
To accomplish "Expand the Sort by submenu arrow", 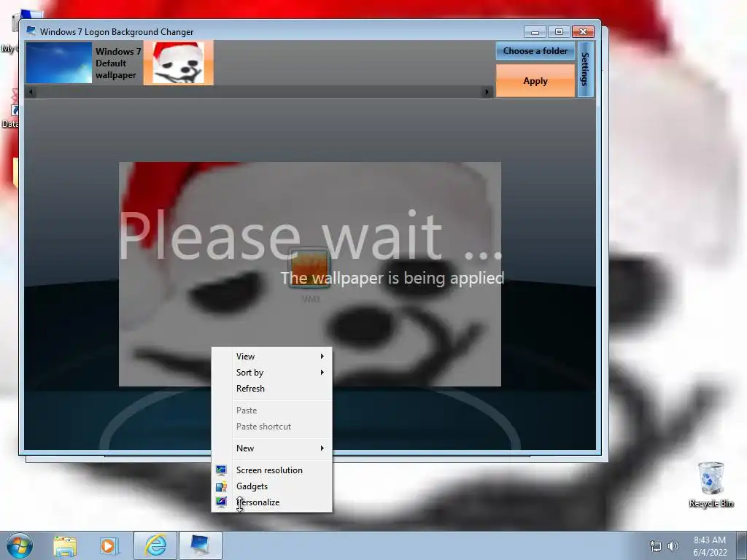I will coord(322,373).
